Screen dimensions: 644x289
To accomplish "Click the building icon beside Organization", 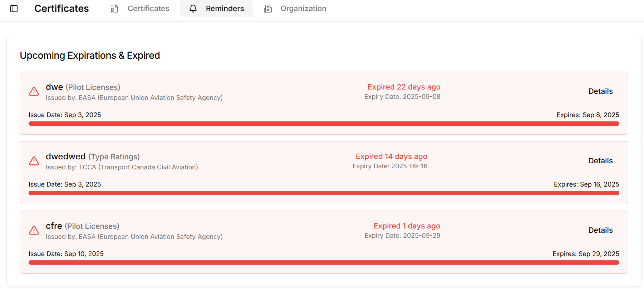I will (268, 9).
